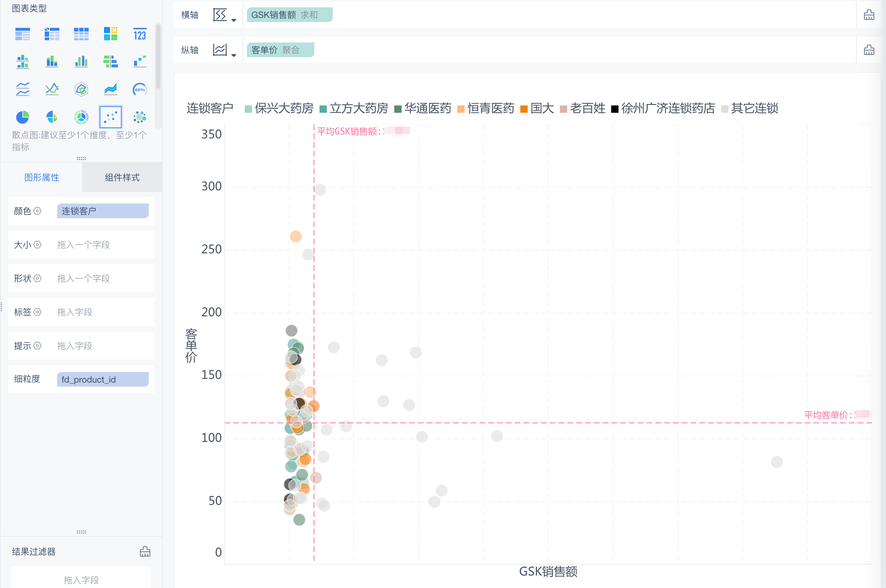Image resolution: width=886 pixels, height=588 pixels.
Task: Open the 连锁客户 color field options
Action: [103, 211]
